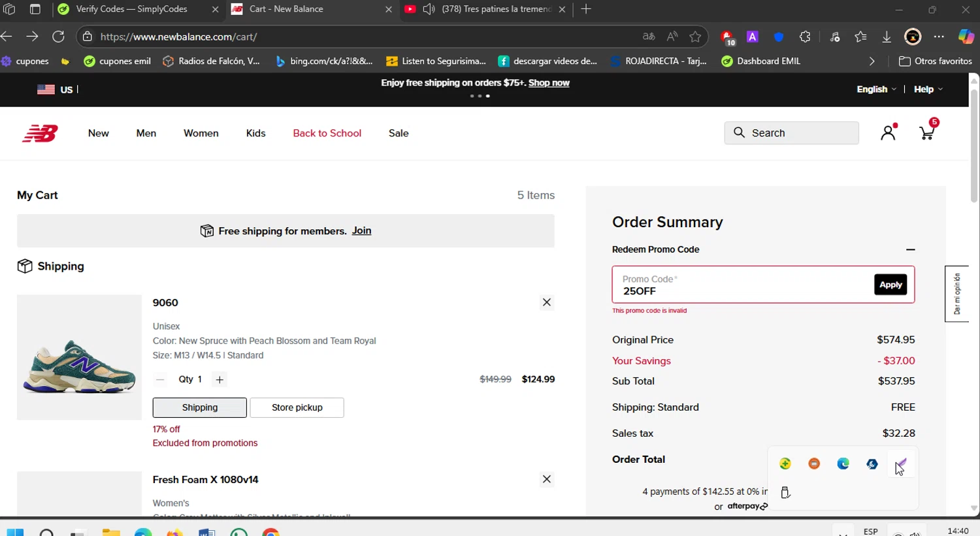Click the Shop now link in banner
Image resolution: width=980 pixels, height=536 pixels.
(x=549, y=83)
